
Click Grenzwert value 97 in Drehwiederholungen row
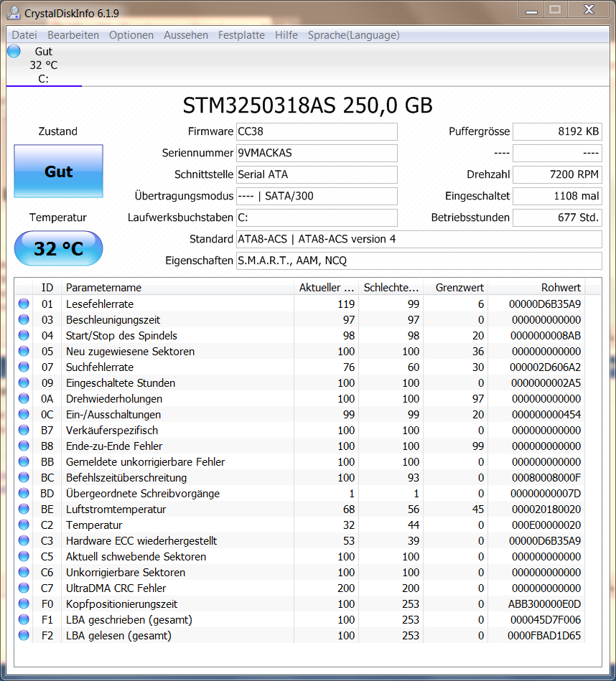pos(478,399)
